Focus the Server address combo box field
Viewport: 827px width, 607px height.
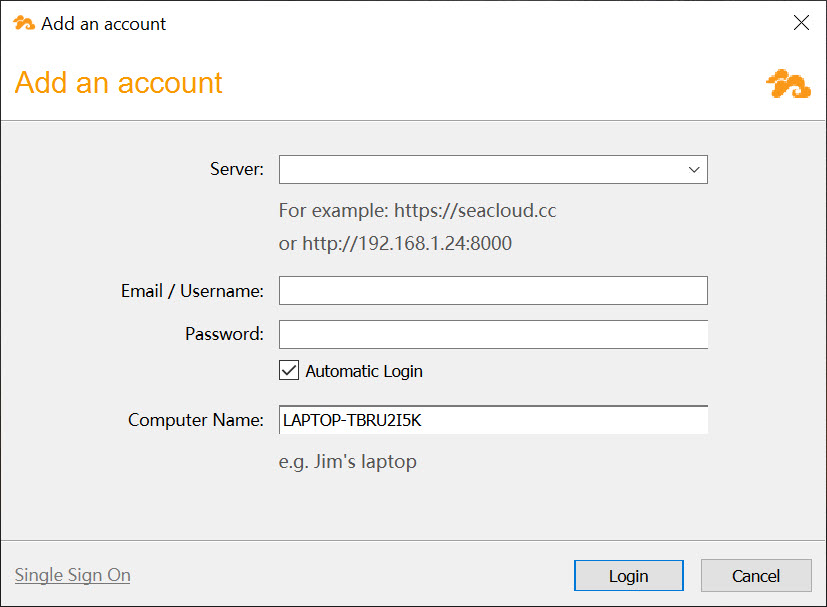(x=493, y=169)
